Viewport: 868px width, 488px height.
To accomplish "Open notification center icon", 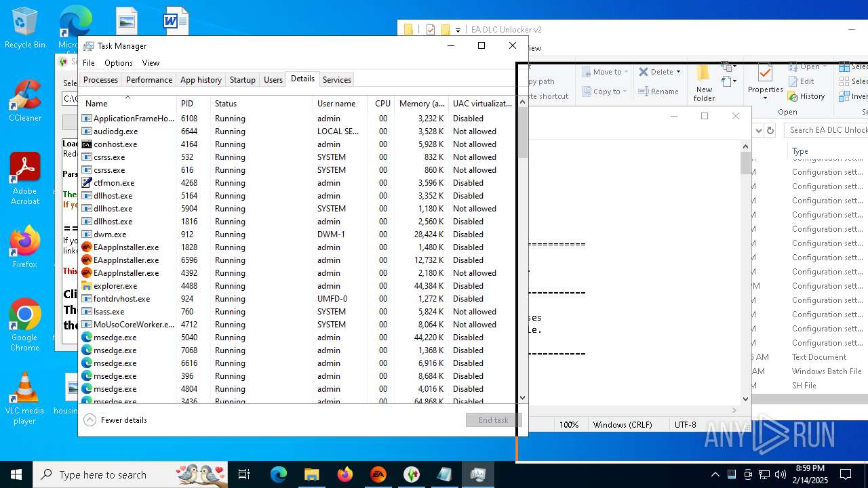I will tap(846, 474).
